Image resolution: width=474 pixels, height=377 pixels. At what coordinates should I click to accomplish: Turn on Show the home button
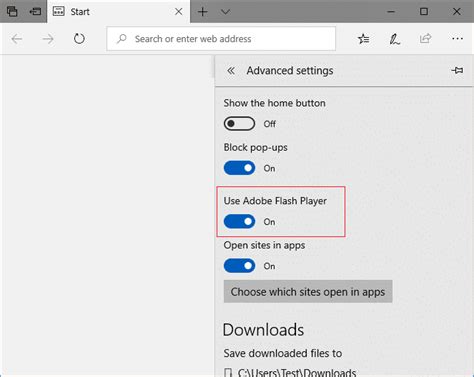[239, 124]
